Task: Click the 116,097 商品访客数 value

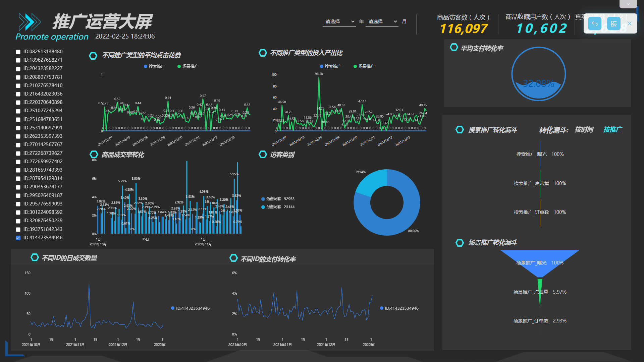Action: [464, 29]
